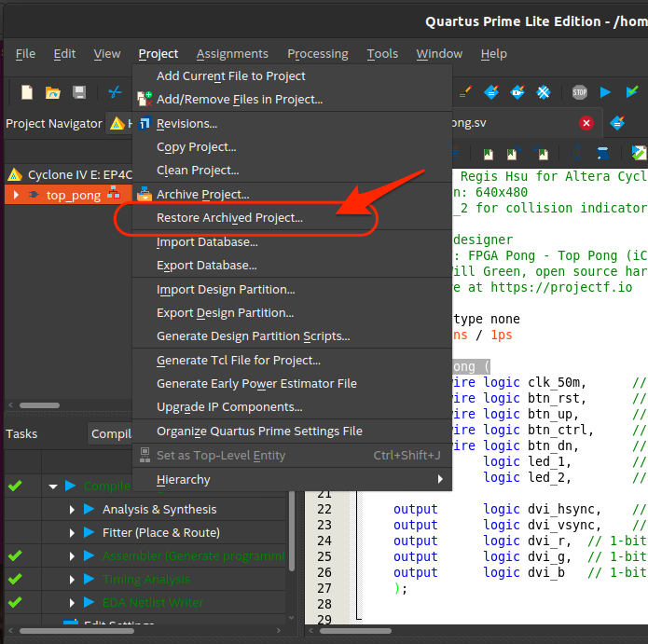Screen dimensions: 648x644
Task: Open the Pin Planner diamond icon
Action: coord(517,91)
